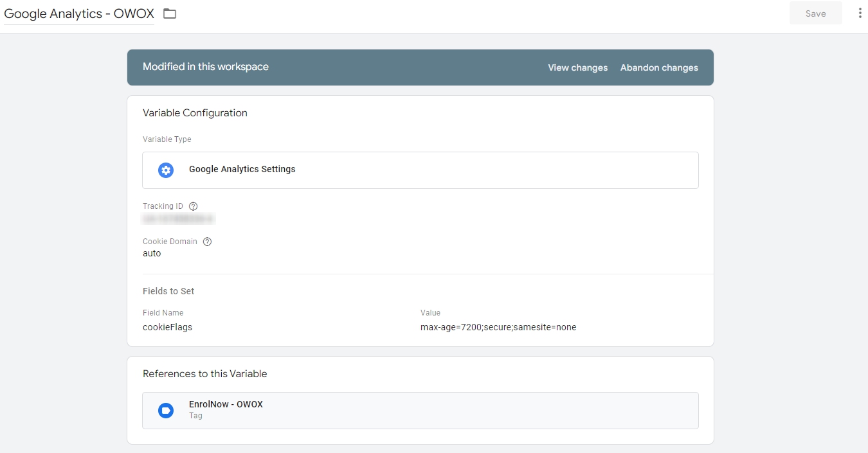Click the cookieFlags field name
The width and height of the screenshot is (868, 453).
click(167, 327)
